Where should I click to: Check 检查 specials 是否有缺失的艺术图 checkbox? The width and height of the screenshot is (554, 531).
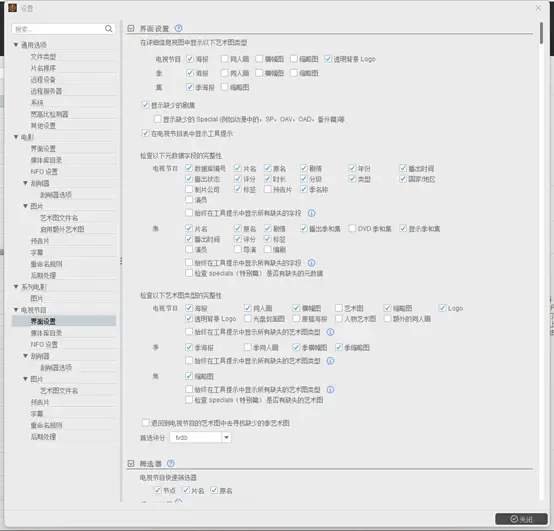click(x=189, y=400)
